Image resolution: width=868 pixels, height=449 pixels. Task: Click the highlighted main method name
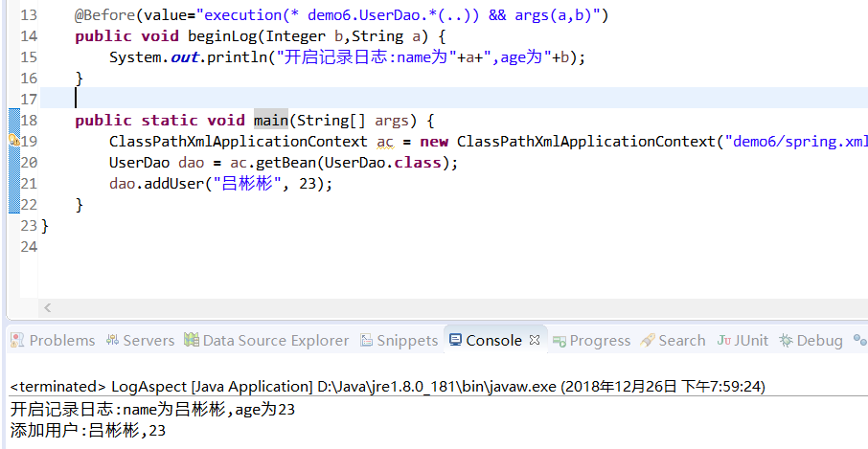(x=271, y=120)
